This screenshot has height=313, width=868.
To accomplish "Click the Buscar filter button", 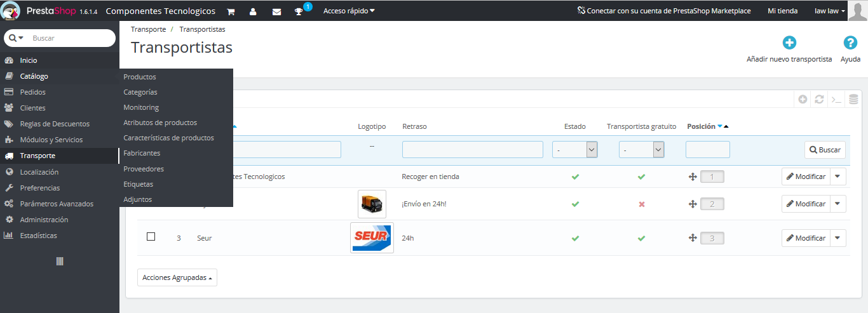I will click(x=825, y=150).
